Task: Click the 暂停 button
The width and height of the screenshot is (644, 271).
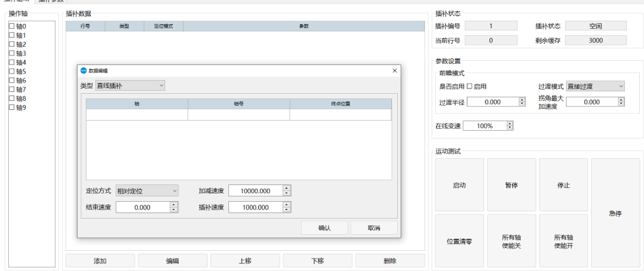Action: (511, 185)
